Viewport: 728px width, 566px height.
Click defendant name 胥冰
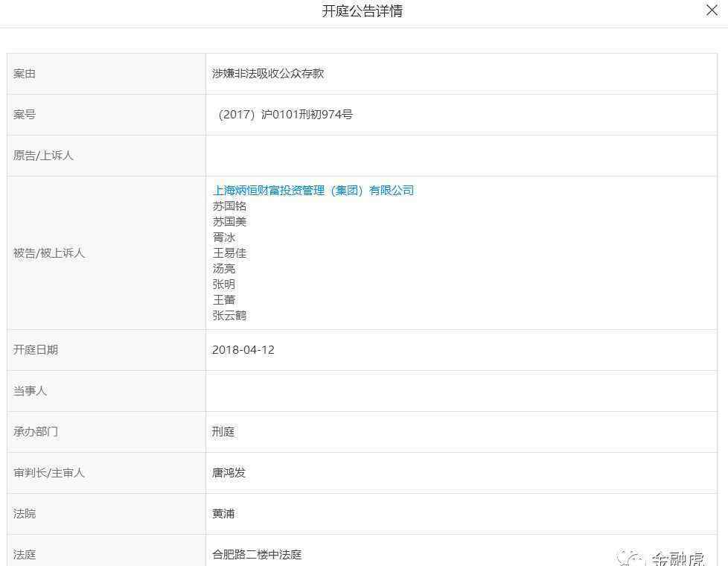(224, 238)
